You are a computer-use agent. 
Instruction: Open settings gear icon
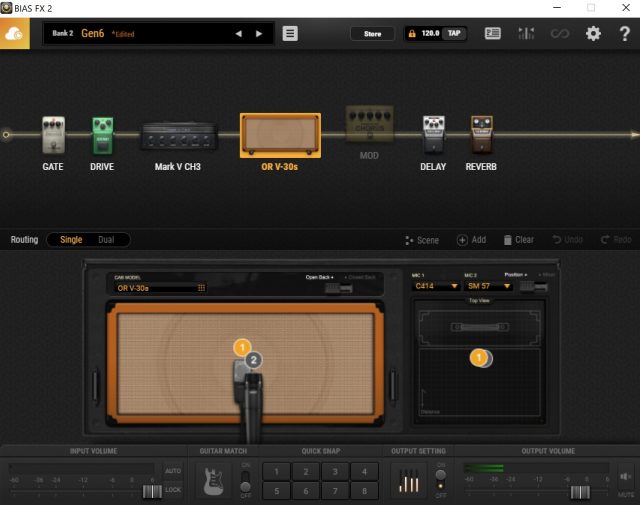[x=593, y=33]
